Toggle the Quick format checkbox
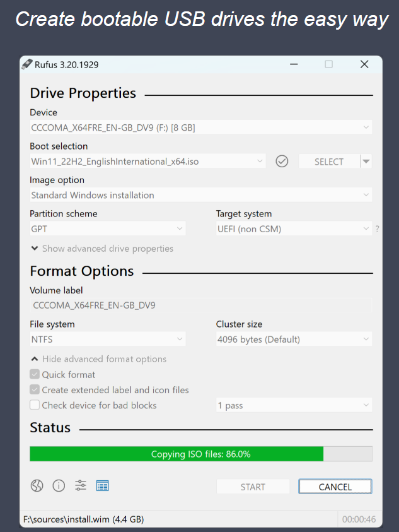This screenshot has height=532, width=399. [x=35, y=375]
